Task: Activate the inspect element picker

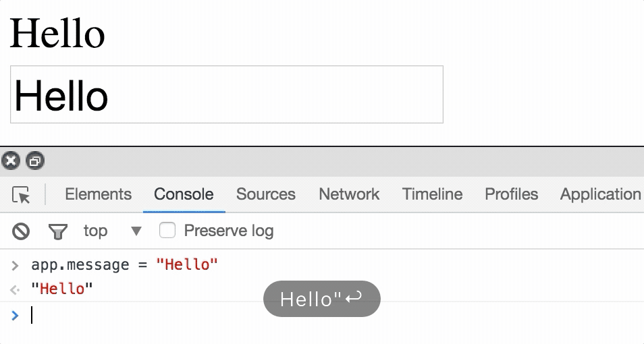Action: pyautogui.click(x=22, y=195)
